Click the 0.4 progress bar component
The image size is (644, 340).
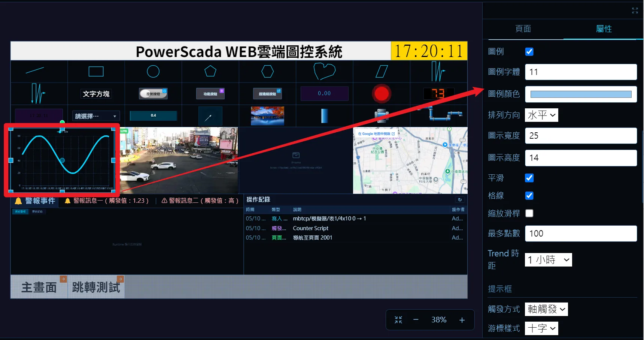153,115
